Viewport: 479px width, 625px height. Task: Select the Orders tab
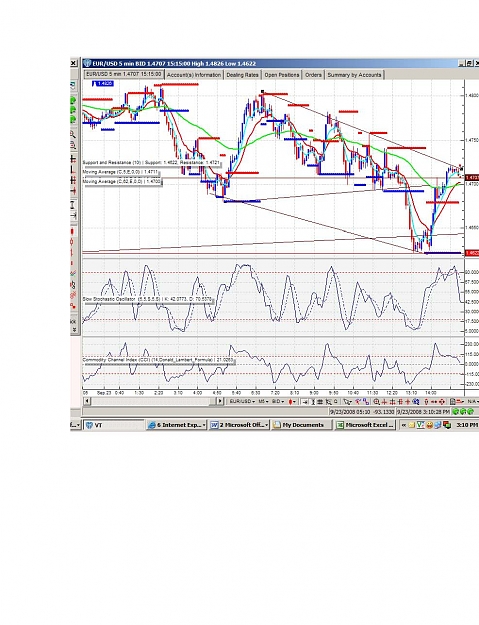(x=313, y=75)
